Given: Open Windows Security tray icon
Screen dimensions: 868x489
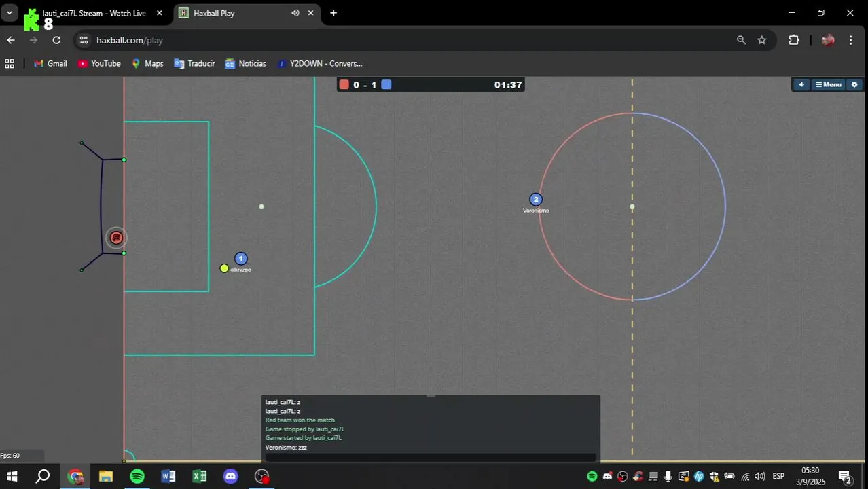Looking at the screenshot, I should pos(714,476).
